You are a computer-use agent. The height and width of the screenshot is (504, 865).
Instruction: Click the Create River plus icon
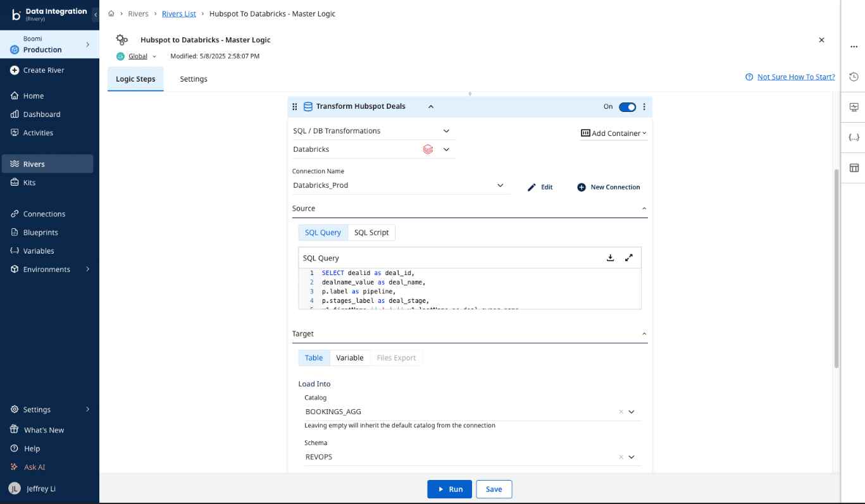tap(15, 70)
